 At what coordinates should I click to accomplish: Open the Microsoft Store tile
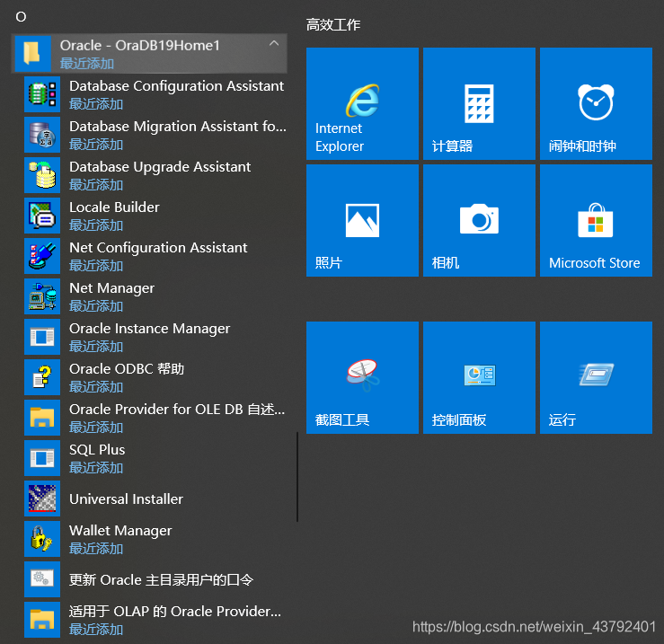(x=596, y=221)
